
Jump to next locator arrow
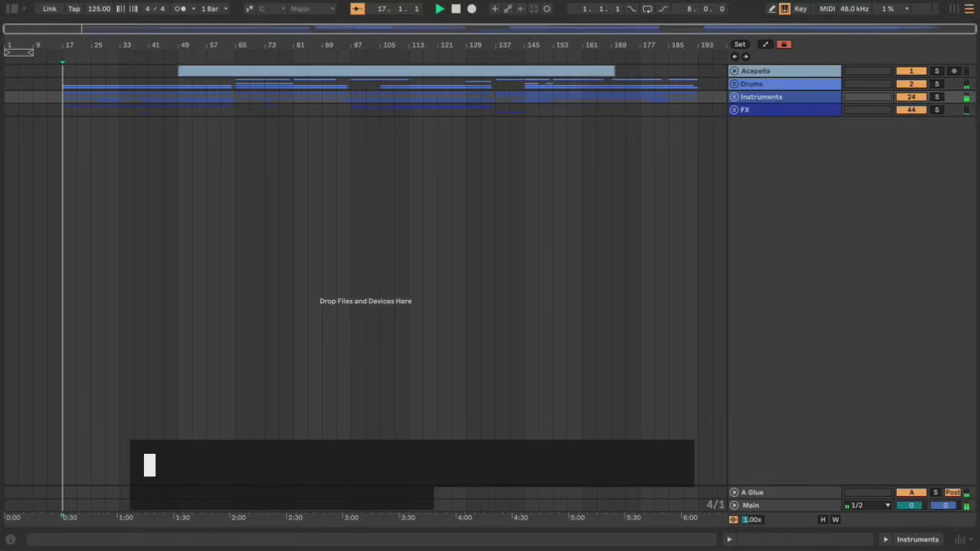coord(746,57)
